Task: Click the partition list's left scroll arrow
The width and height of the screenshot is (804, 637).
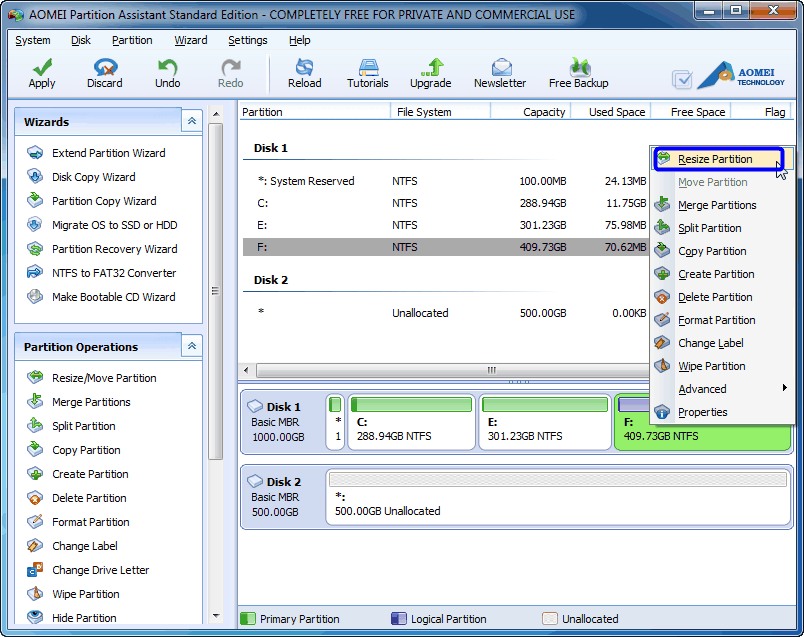Action: pyautogui.click(x=247, y=370)
